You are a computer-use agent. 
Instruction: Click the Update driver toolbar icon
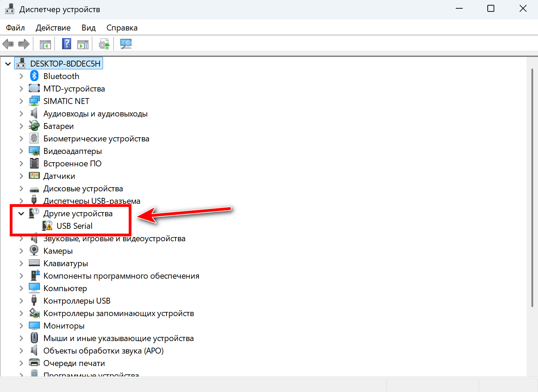click(104, 44)
